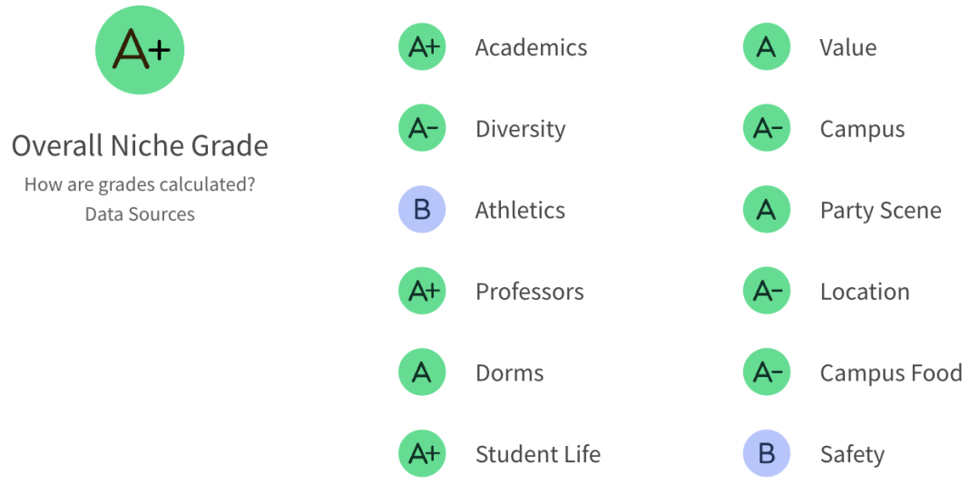This screenshot has width=980, height=485.
Task: Open the Location grade label
Action: click(865, 292)
